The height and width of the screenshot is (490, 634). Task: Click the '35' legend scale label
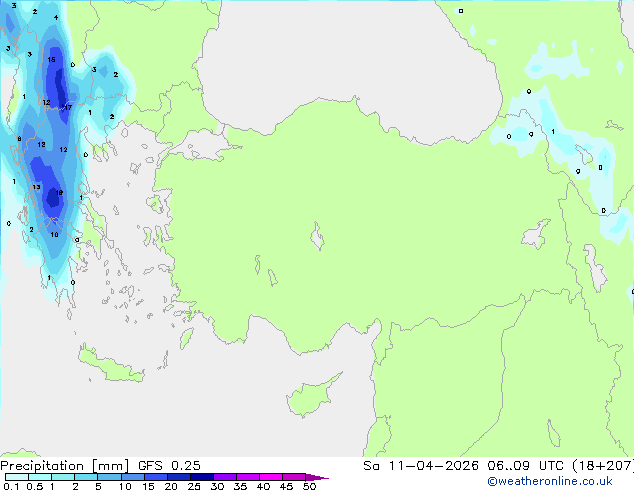pyautogui.click(x=241, y=486)
